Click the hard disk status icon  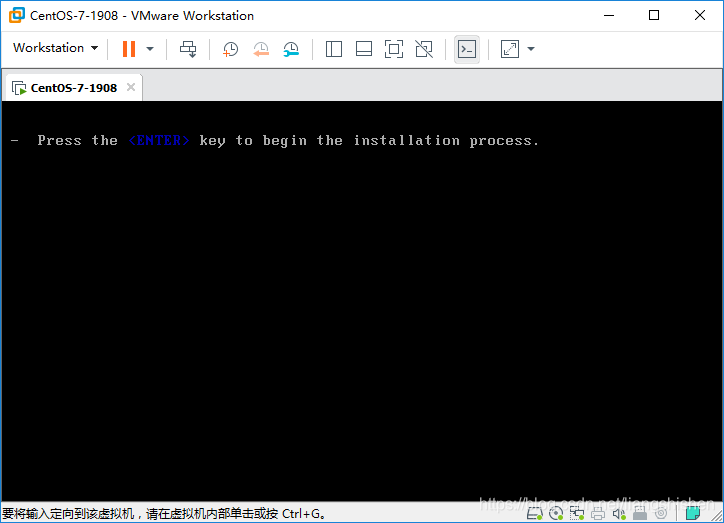(534, 513)
